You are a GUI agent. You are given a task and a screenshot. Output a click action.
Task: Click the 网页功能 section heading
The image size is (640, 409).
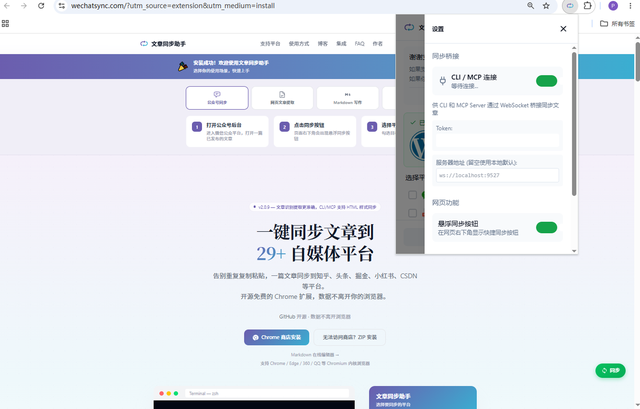point(446,202)
